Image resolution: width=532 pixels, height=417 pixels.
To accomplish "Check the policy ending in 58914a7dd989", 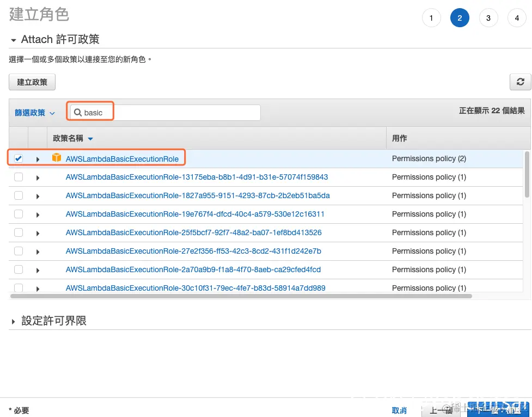I will click(19, 288).
